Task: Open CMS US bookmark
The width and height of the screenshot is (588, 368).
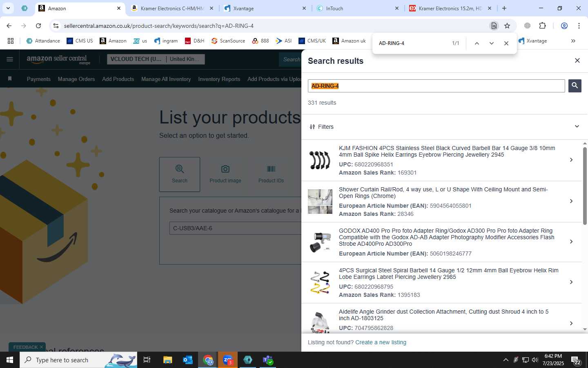Action: (x=80, y=41)
